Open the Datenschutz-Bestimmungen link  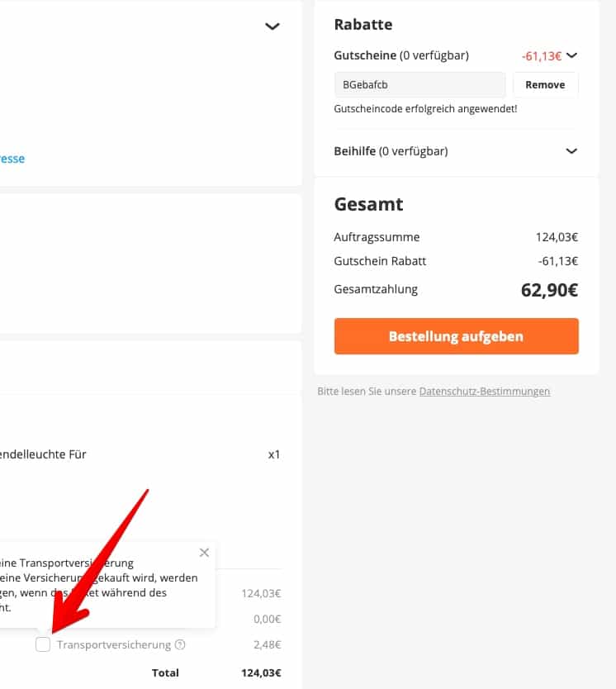484,391
